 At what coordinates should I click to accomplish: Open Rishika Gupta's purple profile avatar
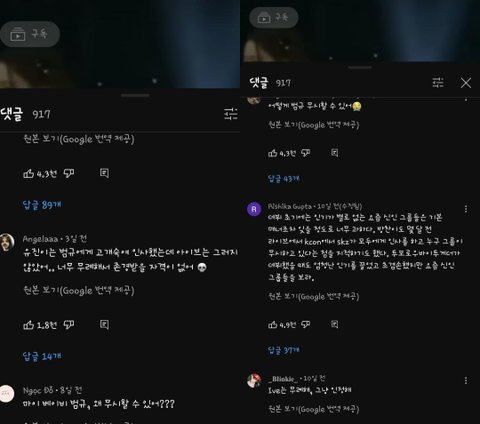254,209
